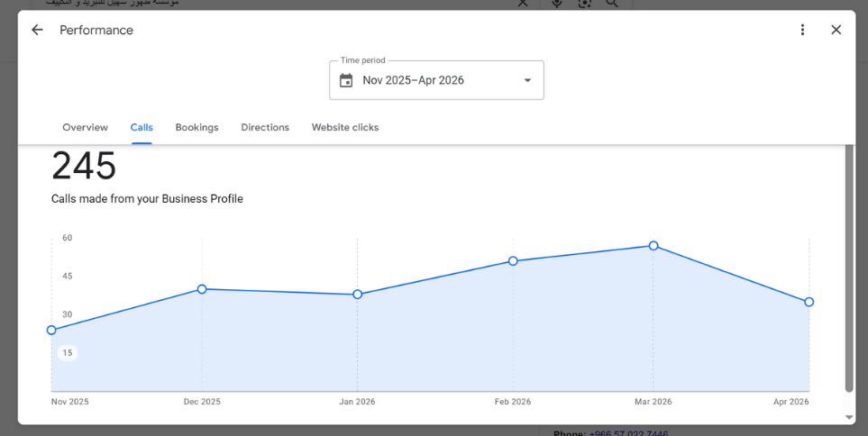This screenshot has height=436, width=868.
Task: Click the Jan 2026 data point marker
Action: tap(358, 295)
